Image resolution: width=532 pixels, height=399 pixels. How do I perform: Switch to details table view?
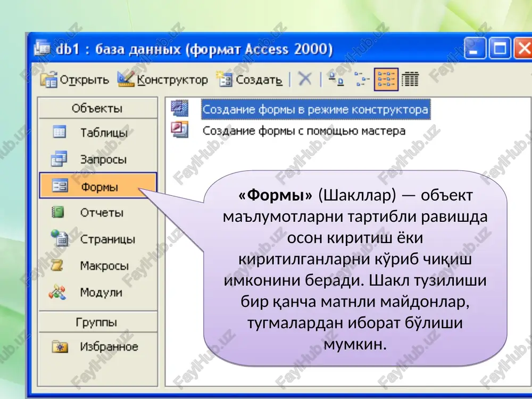pos(410,79)
